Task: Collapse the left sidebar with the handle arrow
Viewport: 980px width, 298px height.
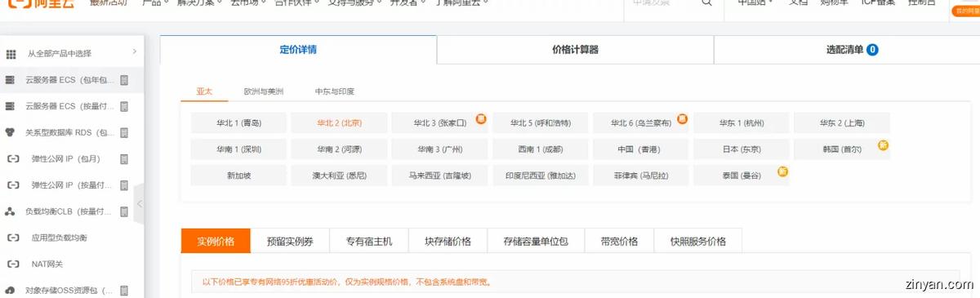Action: tap(139, 203)
